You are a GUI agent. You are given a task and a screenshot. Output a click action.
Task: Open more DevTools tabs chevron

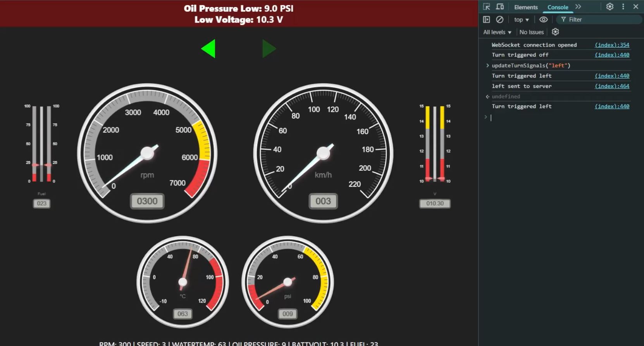578,7
